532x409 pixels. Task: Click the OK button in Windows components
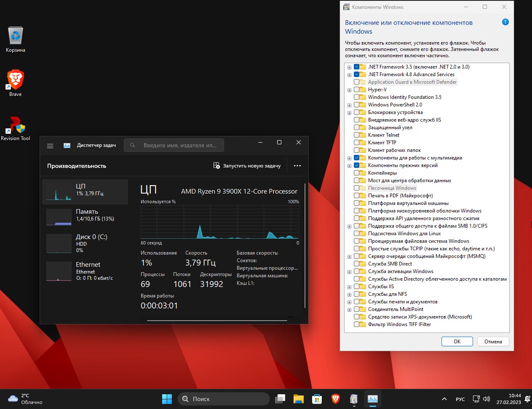[457, 342]
